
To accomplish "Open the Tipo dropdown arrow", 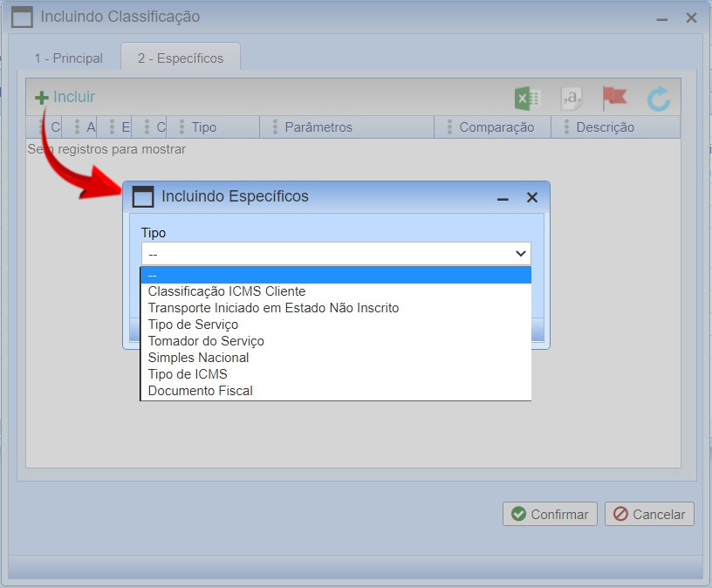I will pos(521,254).
